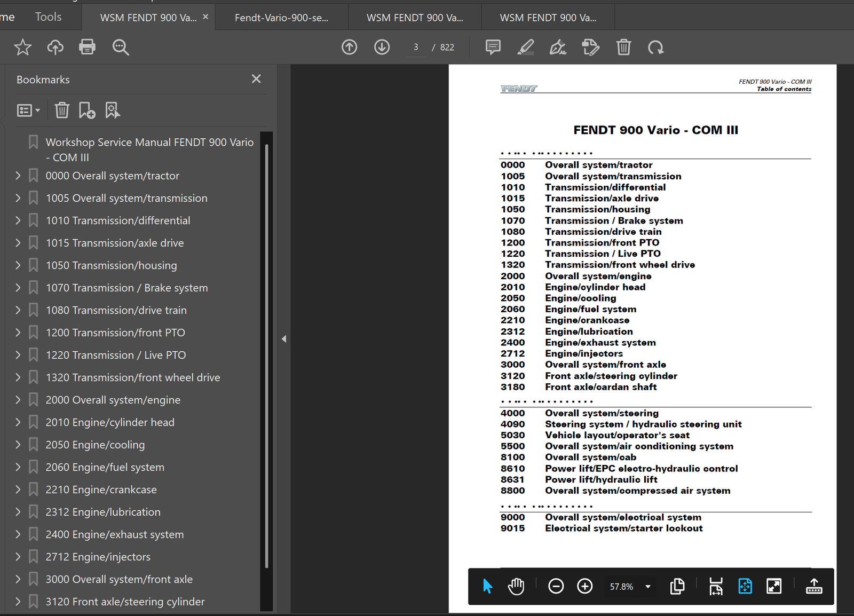Open bookmark 2060 Engine/fuel system

click(105, 467)
